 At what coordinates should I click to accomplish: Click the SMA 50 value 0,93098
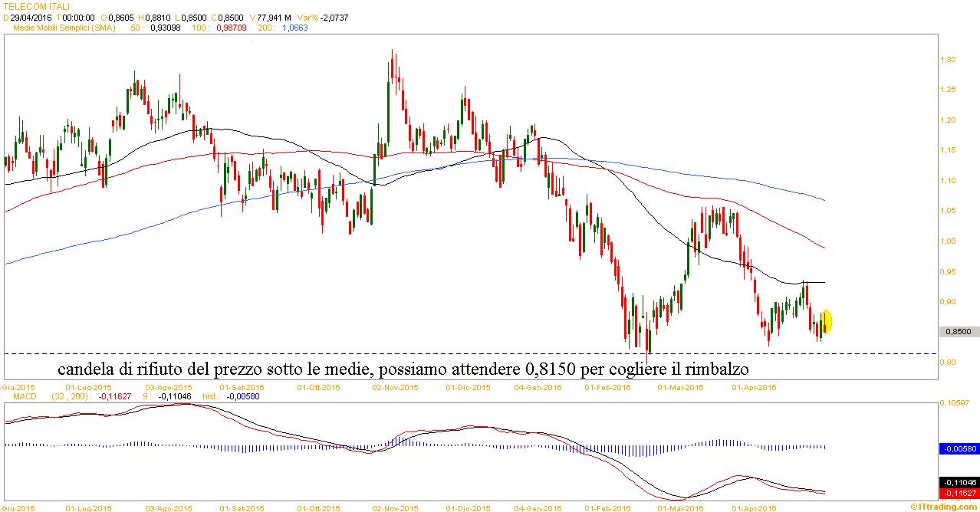click(x=164, y=28)
